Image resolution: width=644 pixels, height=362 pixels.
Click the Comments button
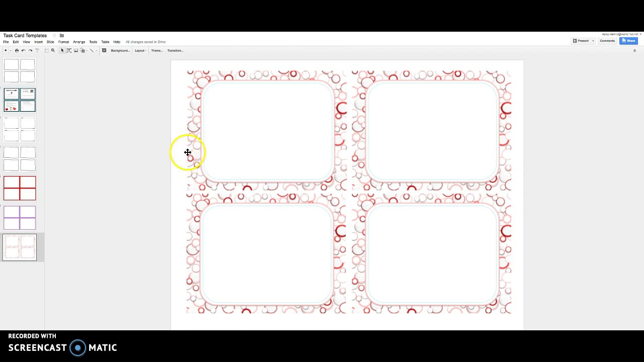click(607, 41)
